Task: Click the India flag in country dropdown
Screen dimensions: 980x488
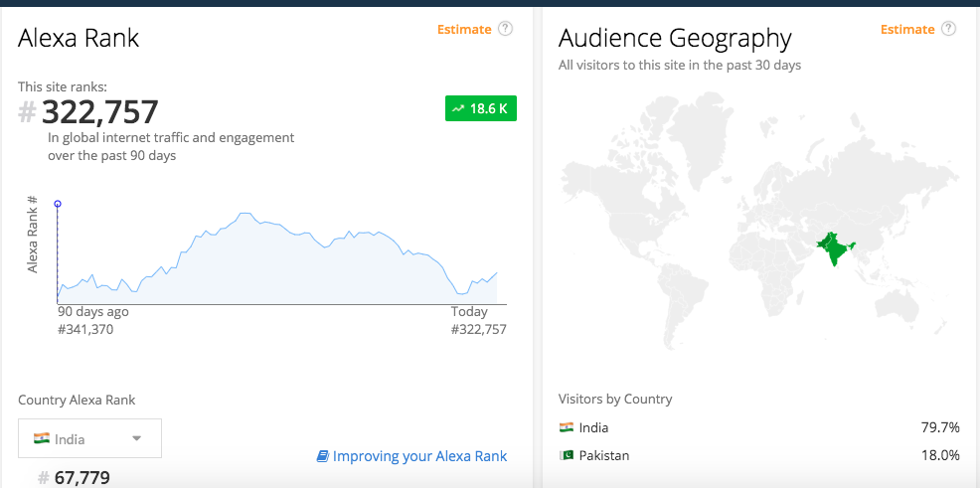Action: [42, 438]
